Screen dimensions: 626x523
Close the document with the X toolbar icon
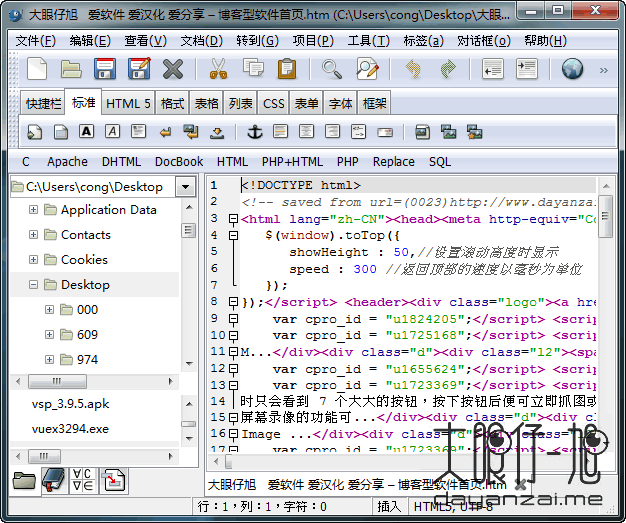coord(173,69)
